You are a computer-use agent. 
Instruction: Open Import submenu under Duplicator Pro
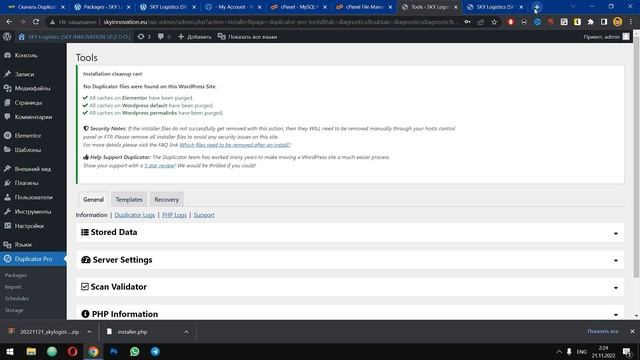13,287
